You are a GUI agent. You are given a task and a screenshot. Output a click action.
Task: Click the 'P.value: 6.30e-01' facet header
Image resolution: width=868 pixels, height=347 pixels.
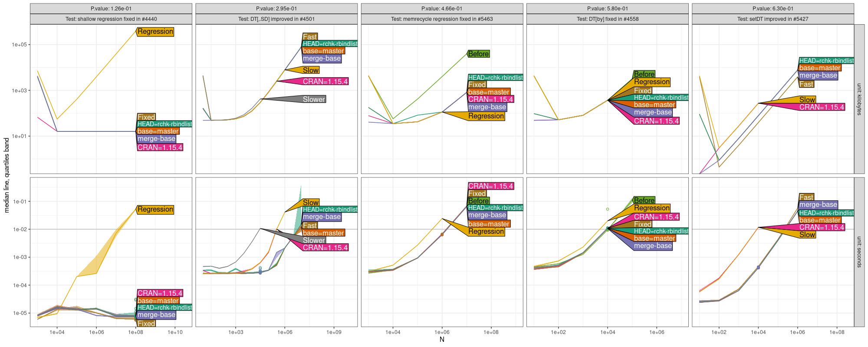point(773,9)
